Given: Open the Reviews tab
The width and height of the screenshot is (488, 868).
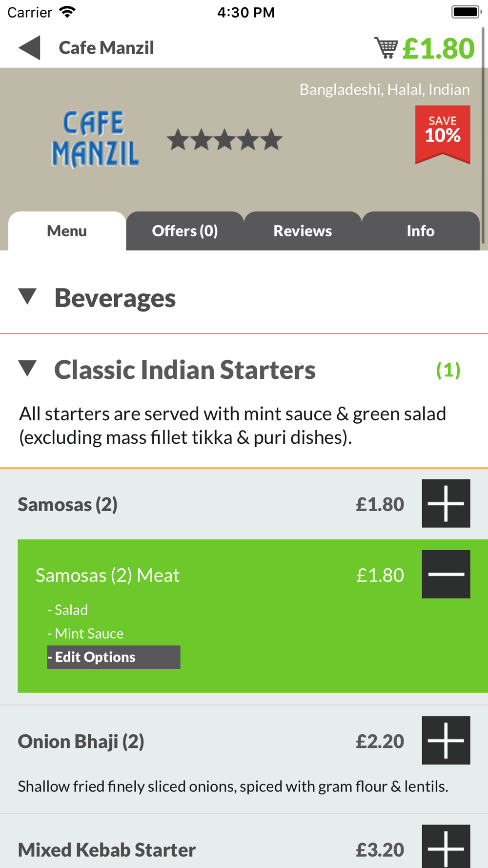Looking at the screenshot, I should (303, 231).
